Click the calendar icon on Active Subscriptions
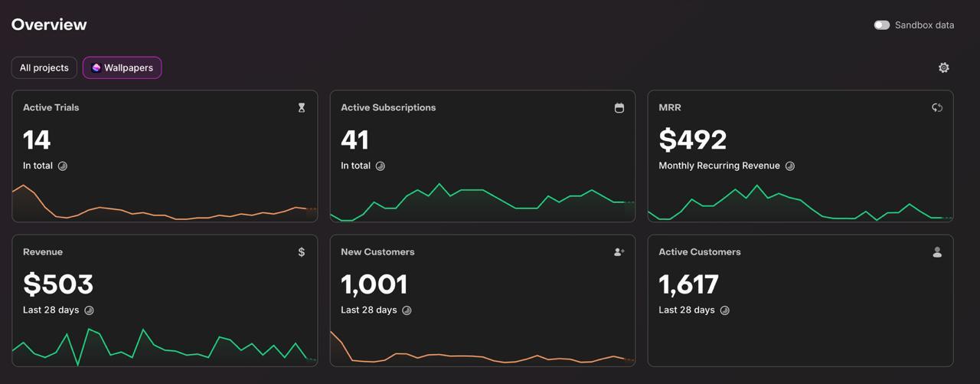980x384 pixels. [x=619, y=108]
